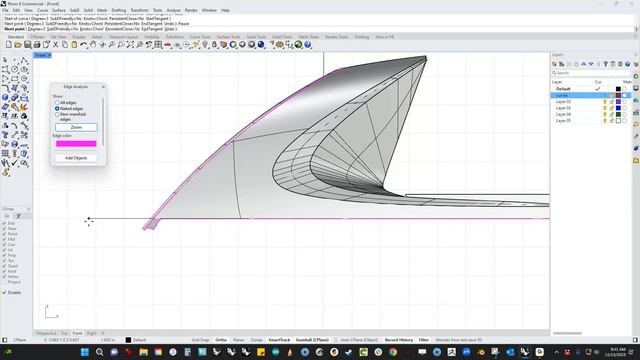640x360 pixels.
Task: Click the Help question mark icon
Action: tap(308, 44)
